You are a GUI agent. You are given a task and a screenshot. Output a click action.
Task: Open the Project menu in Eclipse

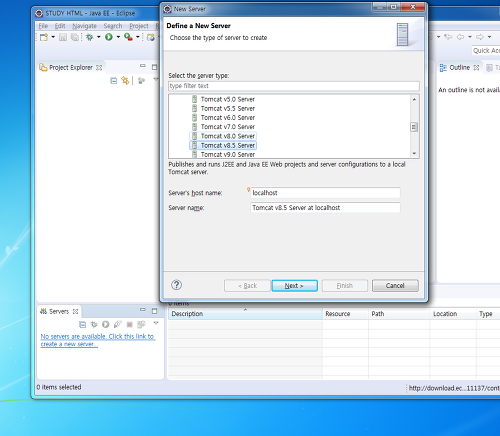click(x=139, y=26)
